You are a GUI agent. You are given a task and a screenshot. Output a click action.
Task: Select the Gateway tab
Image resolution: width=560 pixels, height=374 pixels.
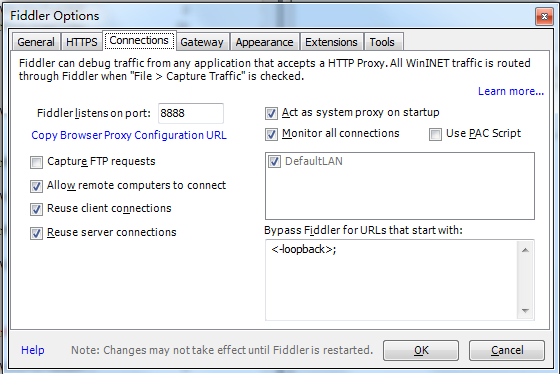pyautogui.click(x=202, y=42)
